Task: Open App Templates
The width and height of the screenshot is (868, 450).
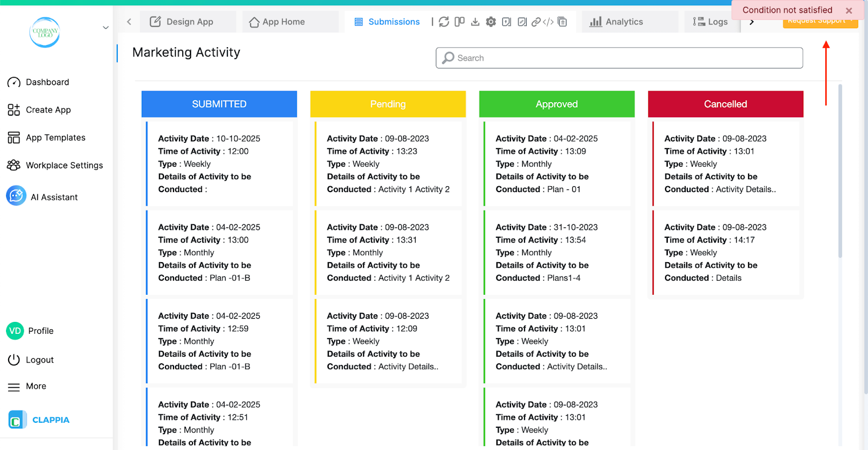Action: [47, 137]
